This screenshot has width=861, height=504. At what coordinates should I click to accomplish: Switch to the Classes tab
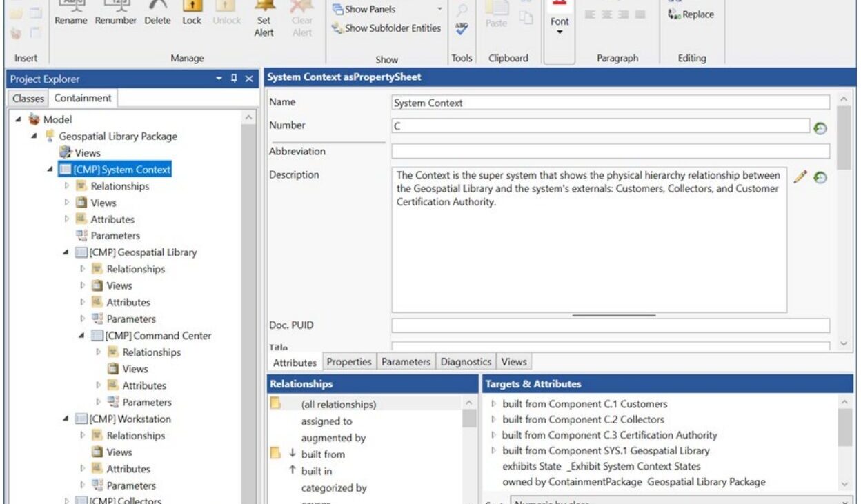28,99
